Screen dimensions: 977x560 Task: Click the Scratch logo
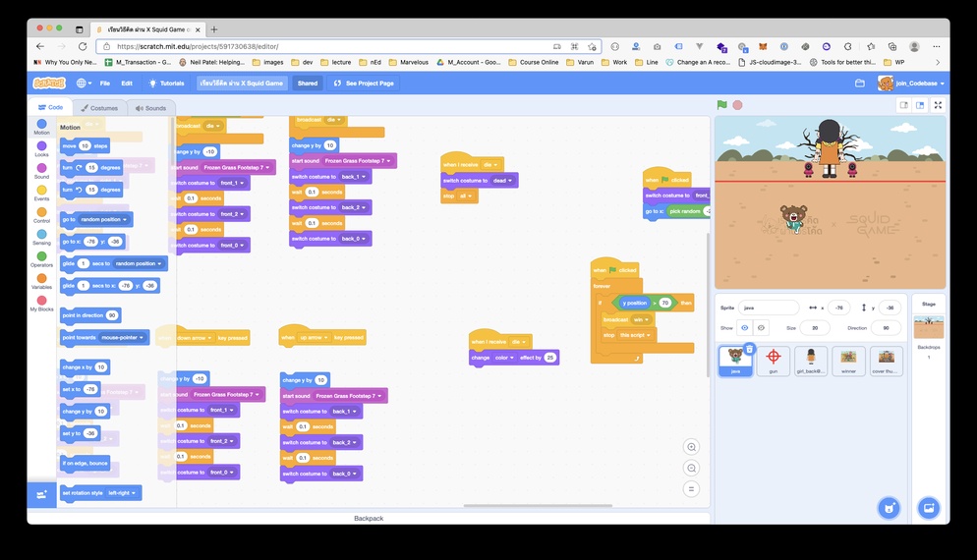(x=49, y=83)
